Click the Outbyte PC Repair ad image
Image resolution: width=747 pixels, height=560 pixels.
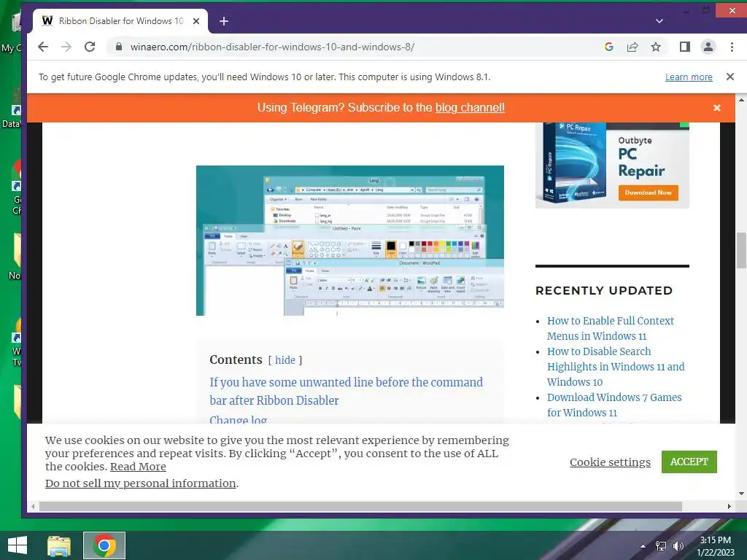(612, 165)
